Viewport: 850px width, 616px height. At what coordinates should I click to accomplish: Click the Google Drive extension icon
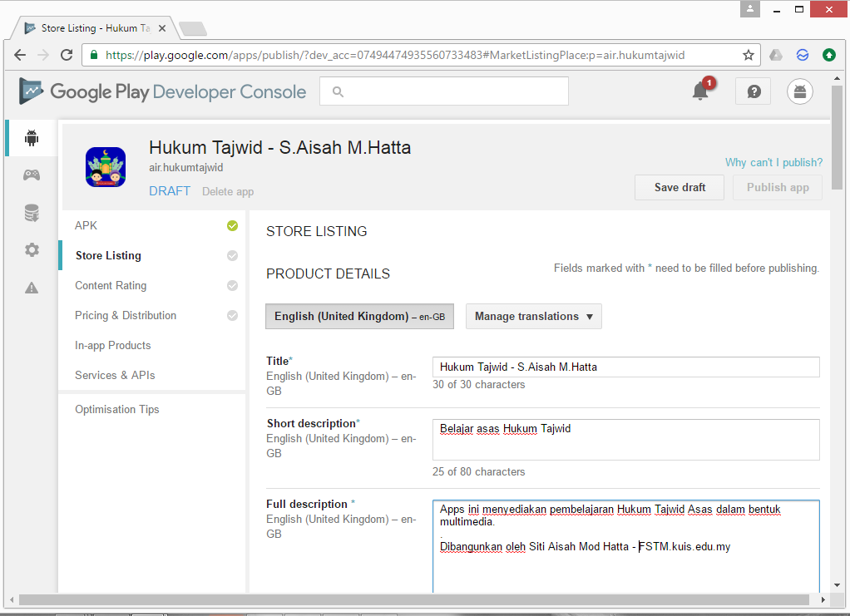[x=776, y=55]
